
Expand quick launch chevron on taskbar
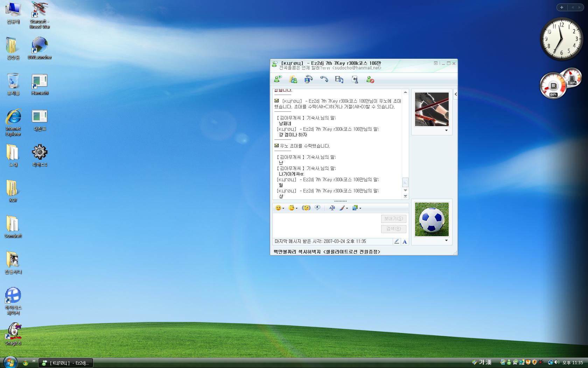coord(34,361)
